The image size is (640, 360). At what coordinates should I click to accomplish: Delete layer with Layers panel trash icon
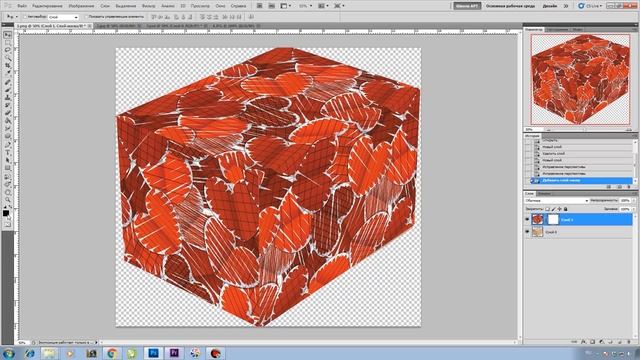(629, 342)
